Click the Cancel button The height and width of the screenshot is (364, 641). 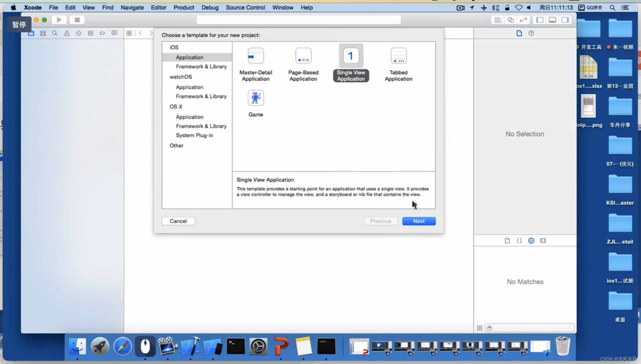coord(178,221)
